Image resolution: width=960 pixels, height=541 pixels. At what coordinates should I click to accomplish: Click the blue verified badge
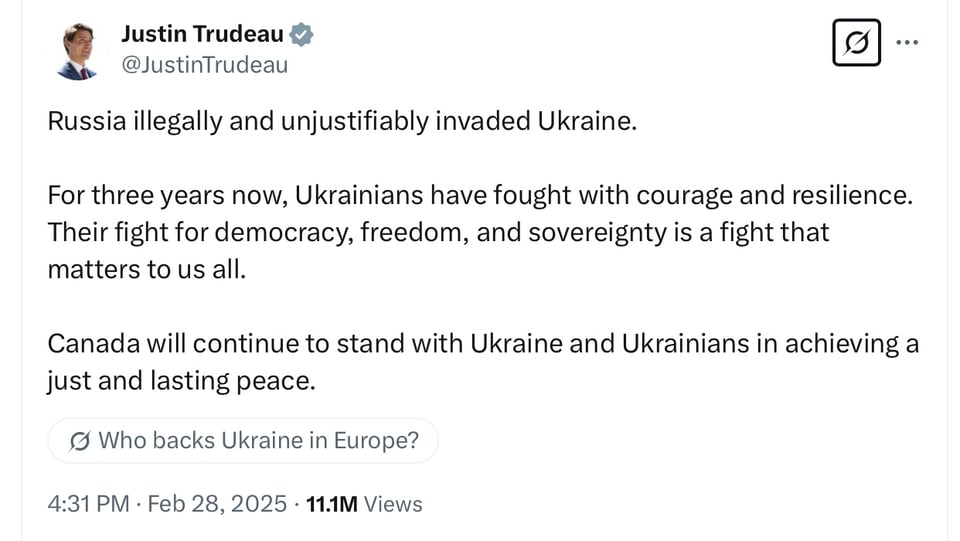[x=301, y=36]
